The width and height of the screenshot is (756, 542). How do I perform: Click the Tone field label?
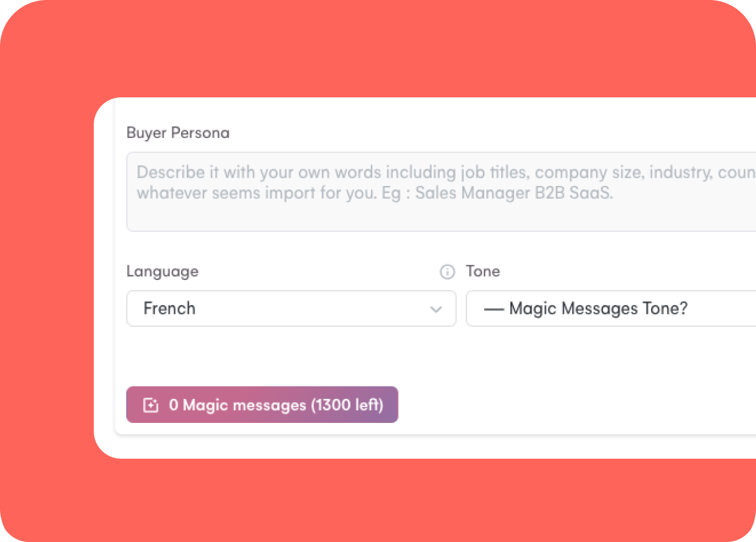pos(483,272)
